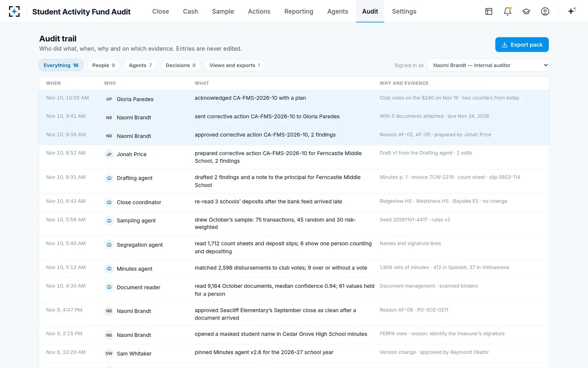
Task: Click the Sampling agent bot icon
Action: pos(109,220)
